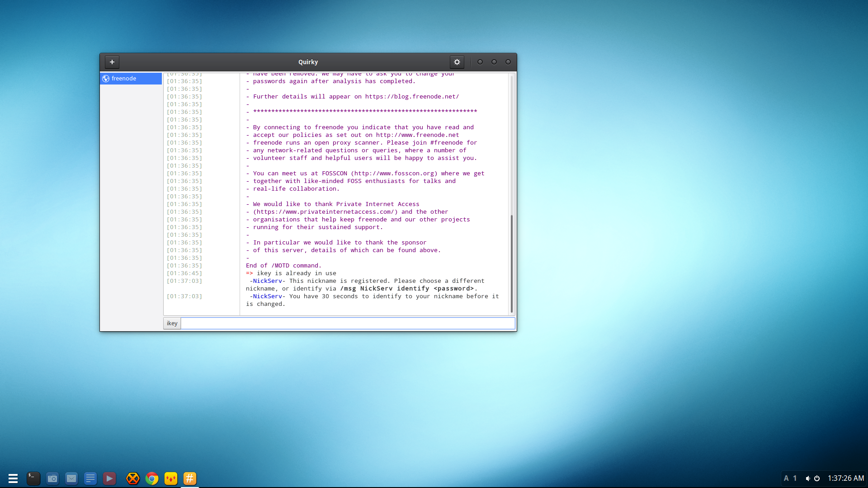Click the middle window control circle in Quirky

494,62
